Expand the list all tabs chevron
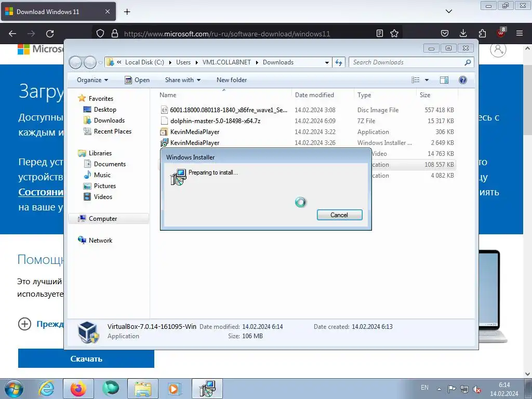Image resolution: width=532 pixels, height=399 pixels. [448, 11]
